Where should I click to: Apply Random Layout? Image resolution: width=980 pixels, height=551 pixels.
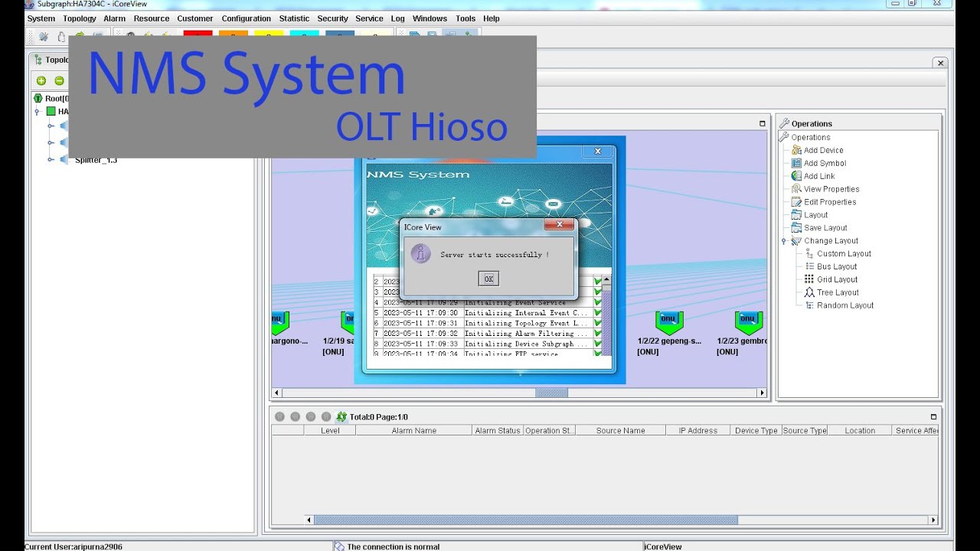coord(845,305)
